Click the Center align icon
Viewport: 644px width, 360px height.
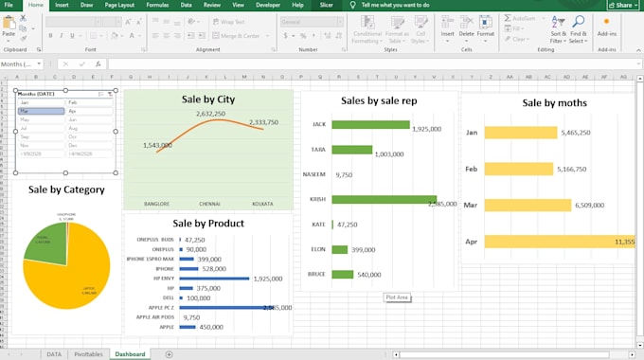166,36
